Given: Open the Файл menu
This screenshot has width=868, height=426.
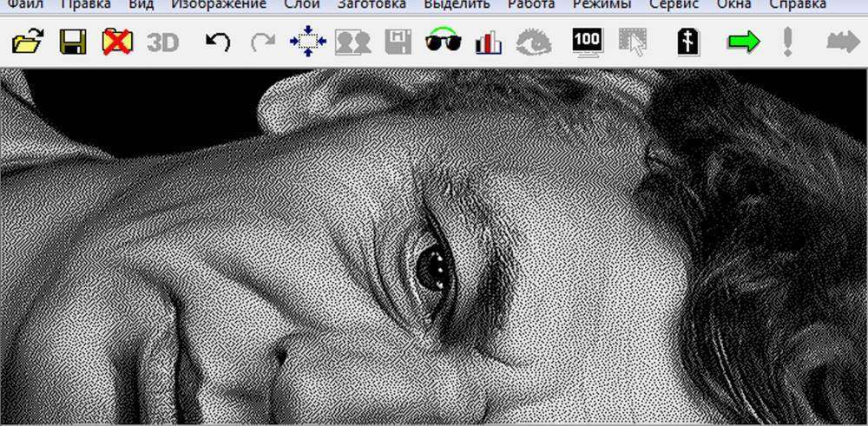Looking at the screenshot, I should click(x=24, y=4).
